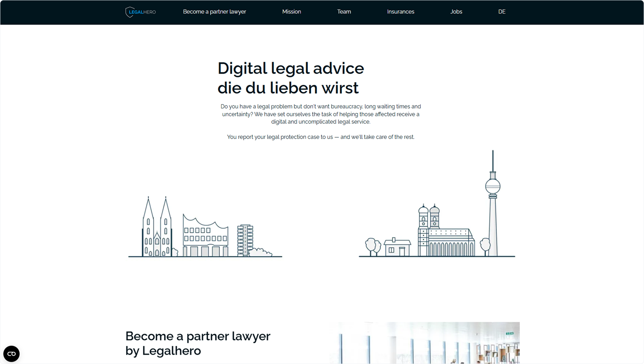Screen dimensions: 644x364
Task: Open the black toggle widget bottom-left corner
Action: (12, 353)
